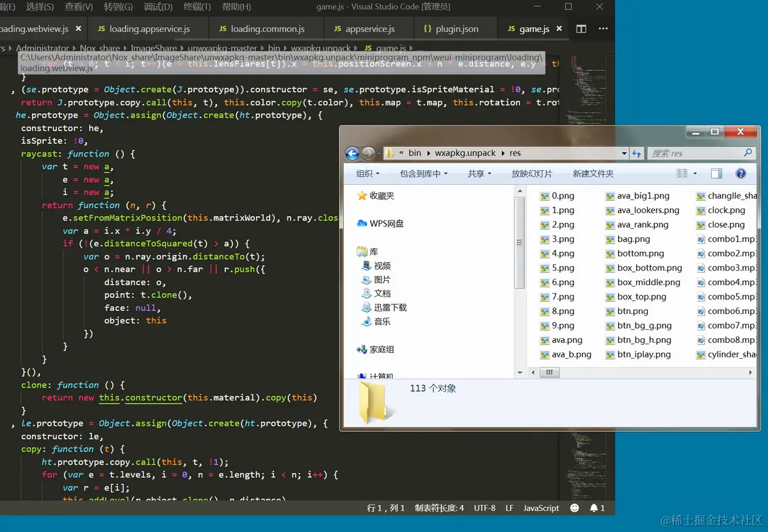Click the refresh button beside the address bar
Viewport: 768px width, 532px height.
637,153
